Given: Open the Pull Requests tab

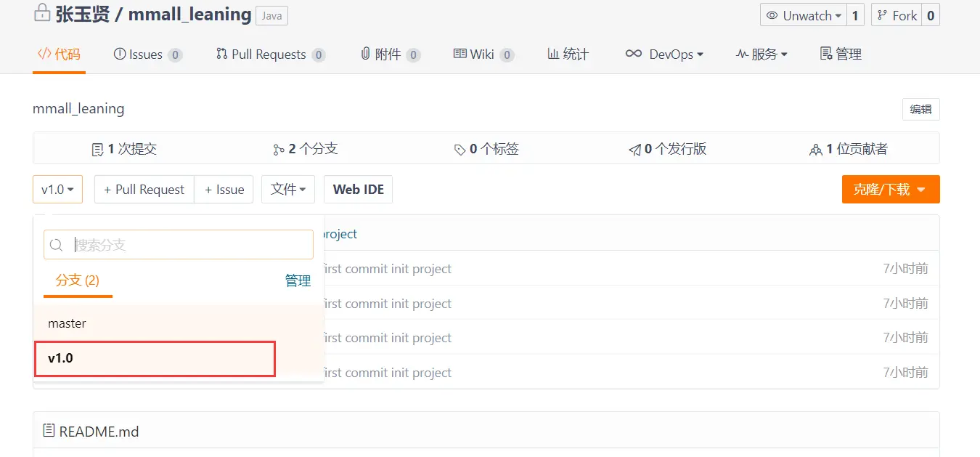Looking at the screenshot, I should coord(270,54).
